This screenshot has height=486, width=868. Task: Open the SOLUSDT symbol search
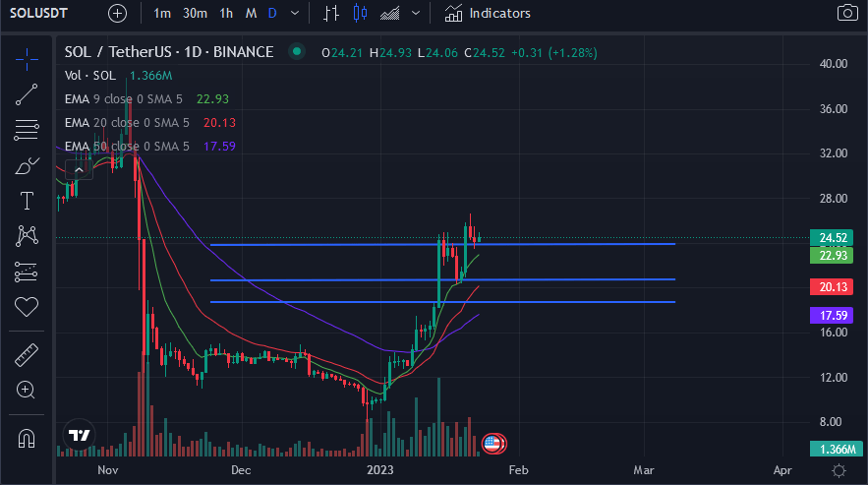coord(38,14)
